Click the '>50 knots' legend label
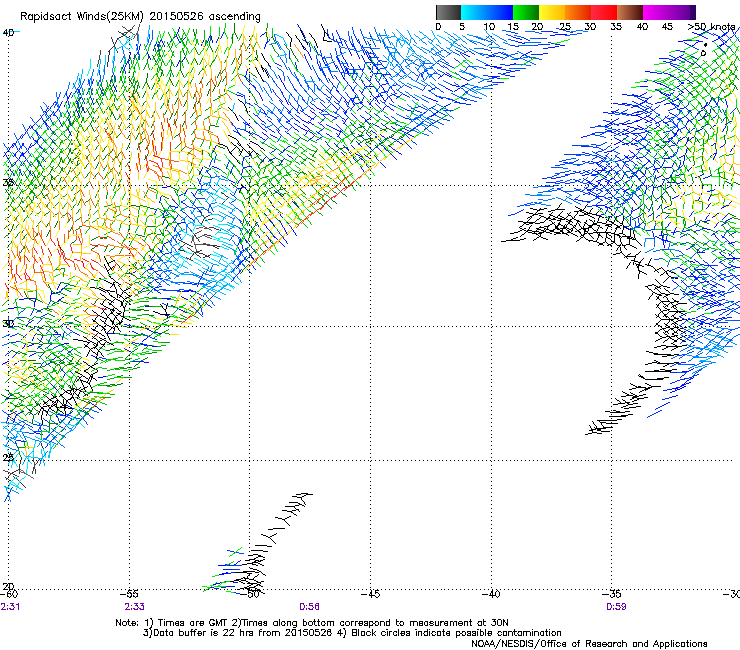Viewport: 740px width, 650px height. [x=711, y=27]
